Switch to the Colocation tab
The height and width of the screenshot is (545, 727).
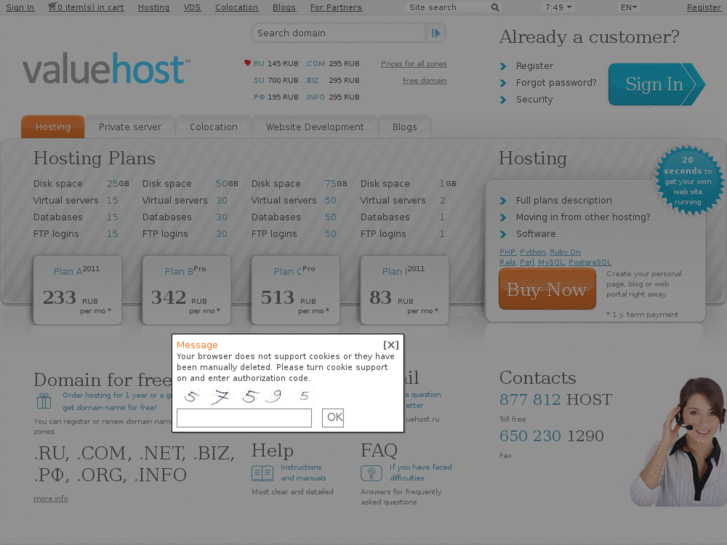click(x=213, y=127)
